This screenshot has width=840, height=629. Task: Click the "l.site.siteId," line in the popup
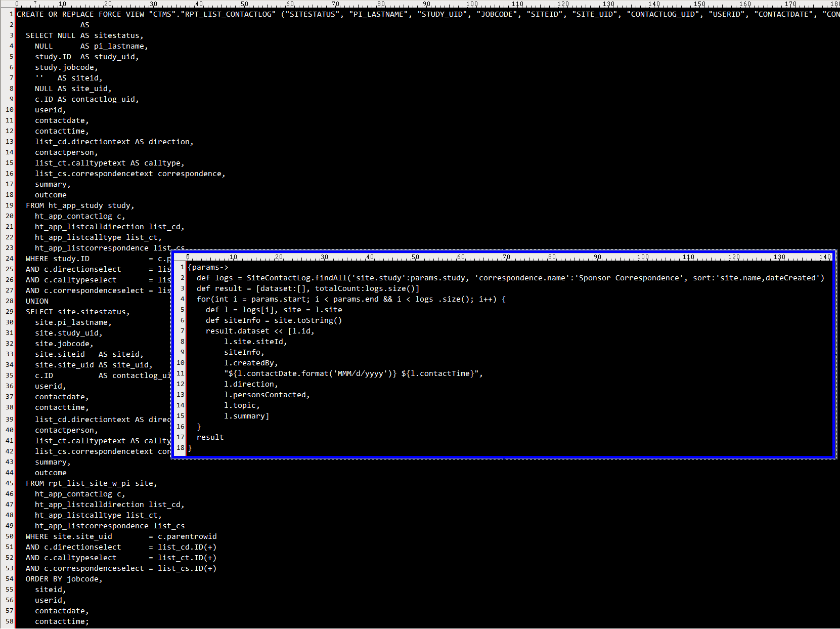pos(255,342)
